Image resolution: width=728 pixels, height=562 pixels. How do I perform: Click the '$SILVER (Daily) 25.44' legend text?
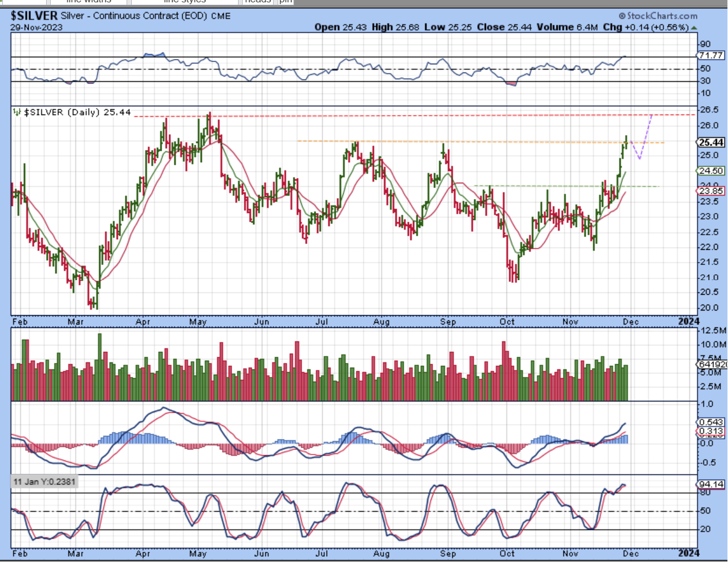tap(77, 112)
